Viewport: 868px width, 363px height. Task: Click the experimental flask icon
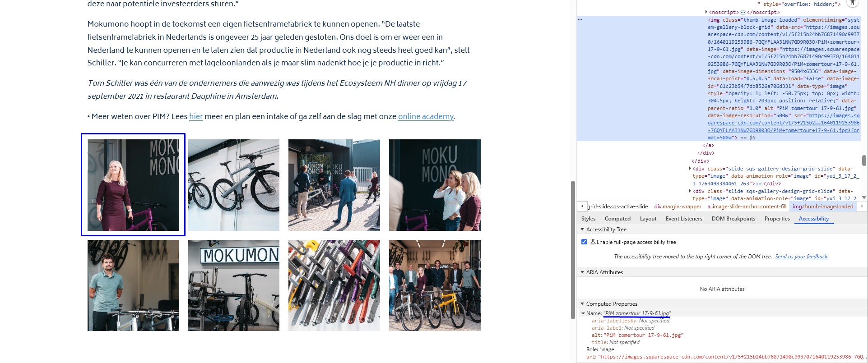(593, 242)
